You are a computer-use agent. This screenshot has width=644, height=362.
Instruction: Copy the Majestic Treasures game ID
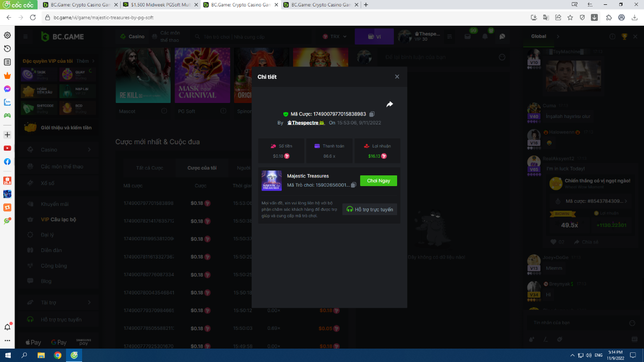click(353, 185)
